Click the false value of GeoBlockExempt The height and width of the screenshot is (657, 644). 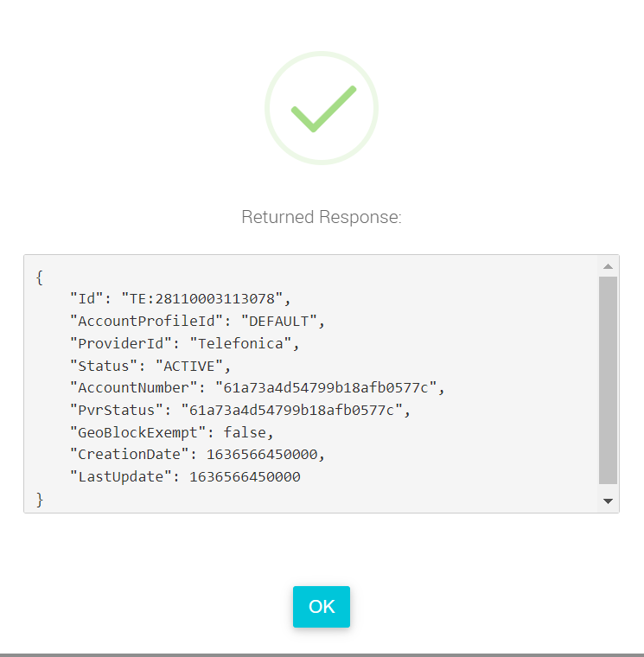[245, 432]
